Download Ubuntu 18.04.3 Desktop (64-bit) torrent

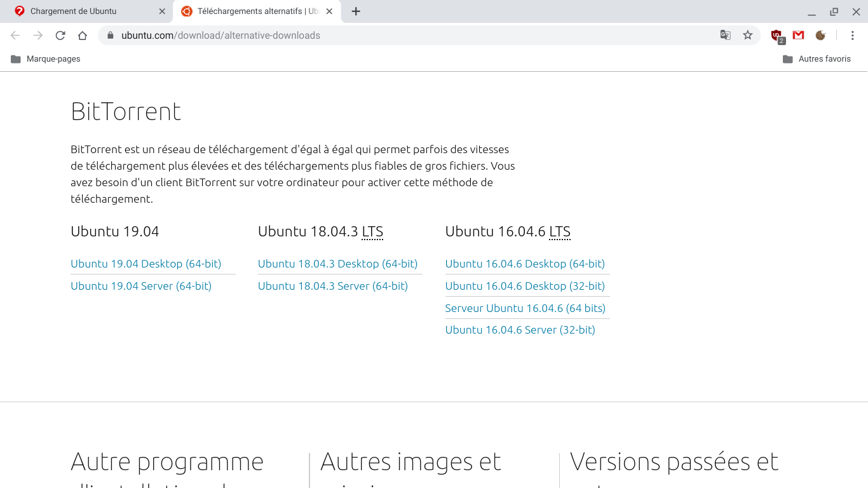(338, 264)
